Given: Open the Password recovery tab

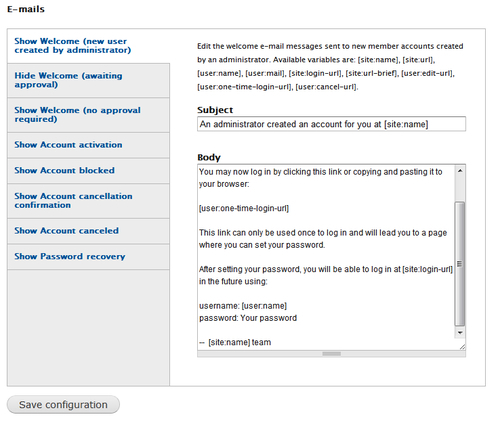Looking at the screenshot, I should point(70,257).
